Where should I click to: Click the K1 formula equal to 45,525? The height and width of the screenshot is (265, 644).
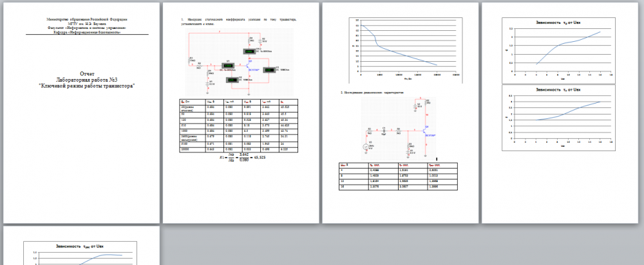[243, 158]
